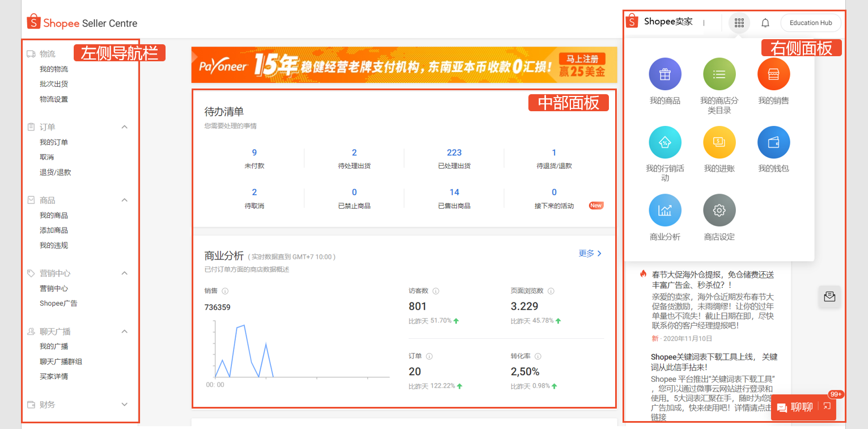Viewport: 868px width, 429px height.
Task: Click the 更多 link in 商业分析
Action: (590, 254)
